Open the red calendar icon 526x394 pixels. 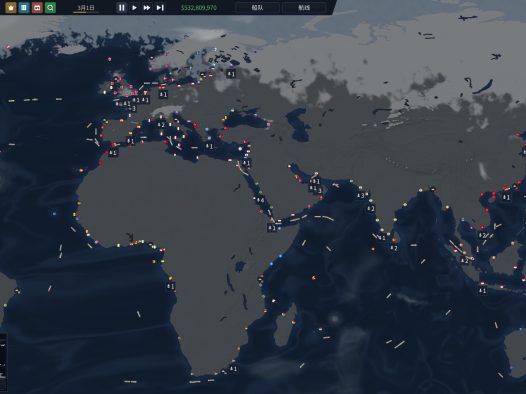pos(37,7)
